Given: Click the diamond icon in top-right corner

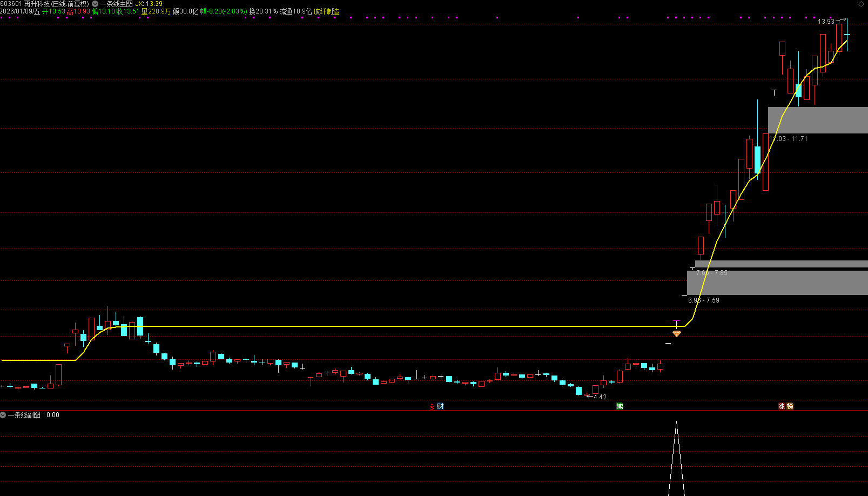Looking at the screenshot, I should coord(861,4).
